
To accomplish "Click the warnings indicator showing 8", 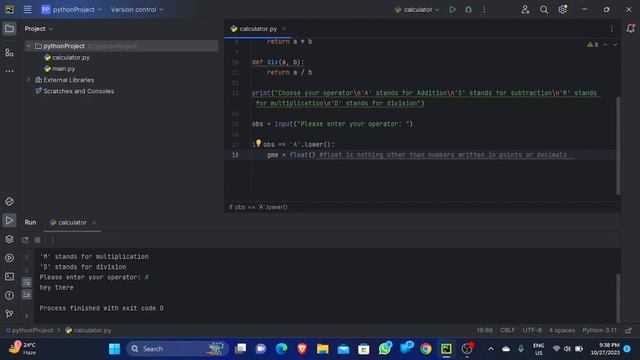I will [593, 44].
